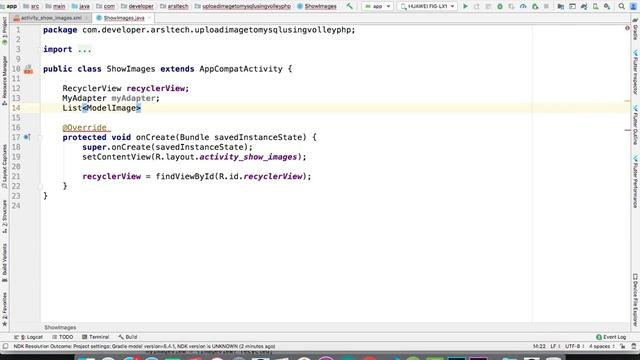Collapse onCreate method fold marker on line 17
The width and height of the screenshot is (640, 360).
pyautogui.click(x=40, y=137)
